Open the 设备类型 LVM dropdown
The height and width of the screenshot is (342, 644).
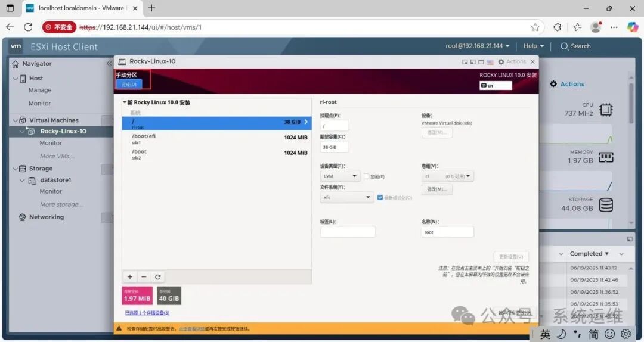pyautogui.click(x=340, y=176)
